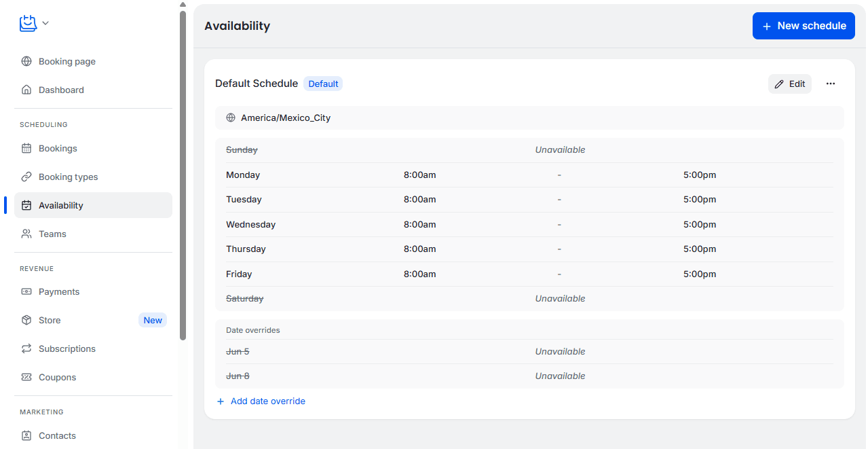Click Unavailable in the Jun 8 row

point(560,376)
